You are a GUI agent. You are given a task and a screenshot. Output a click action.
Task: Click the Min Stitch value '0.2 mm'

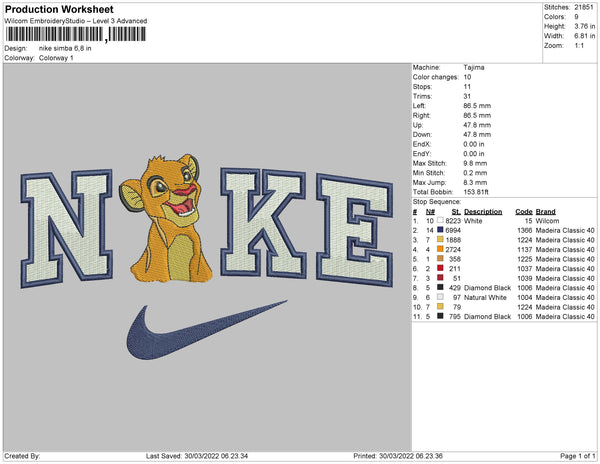[x=475, y=173]
